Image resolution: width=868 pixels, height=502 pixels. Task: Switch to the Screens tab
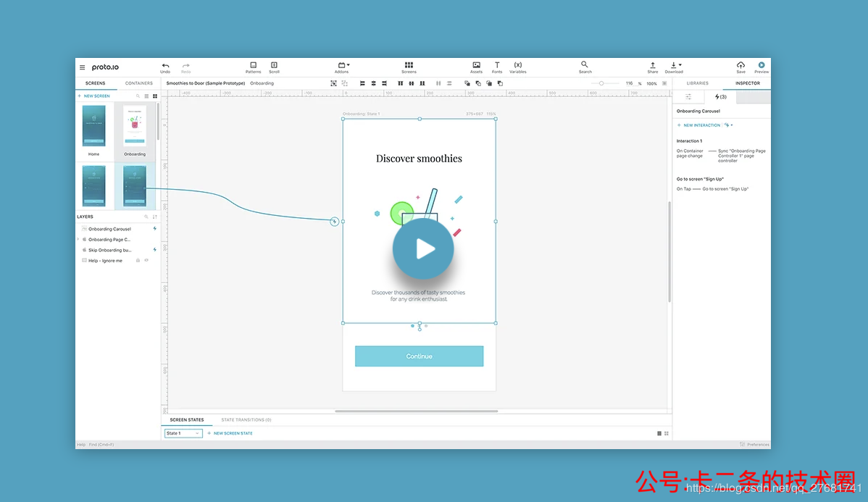pyautogui.click(x=95, y=83)
